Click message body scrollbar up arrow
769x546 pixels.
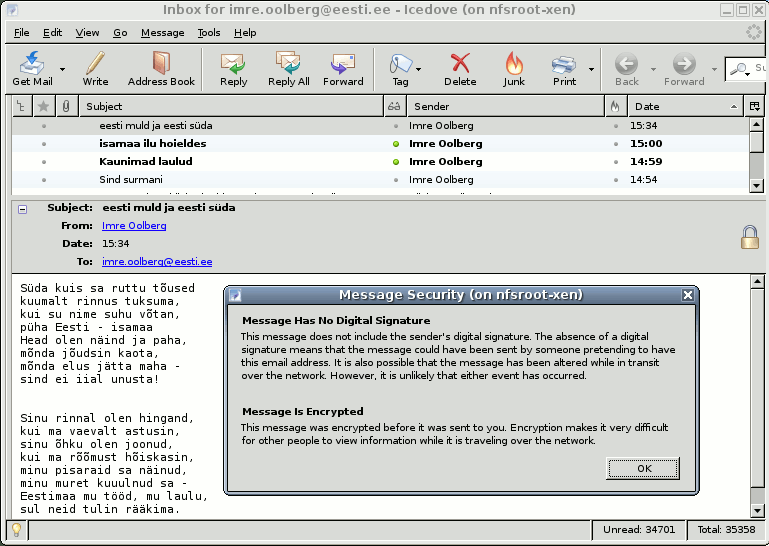tap(757, 282)
